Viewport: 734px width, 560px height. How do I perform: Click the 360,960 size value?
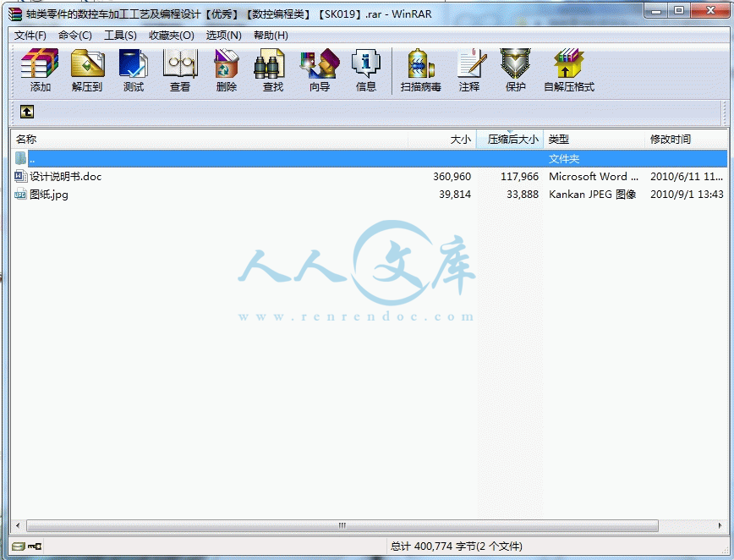[x=452, y=177]
